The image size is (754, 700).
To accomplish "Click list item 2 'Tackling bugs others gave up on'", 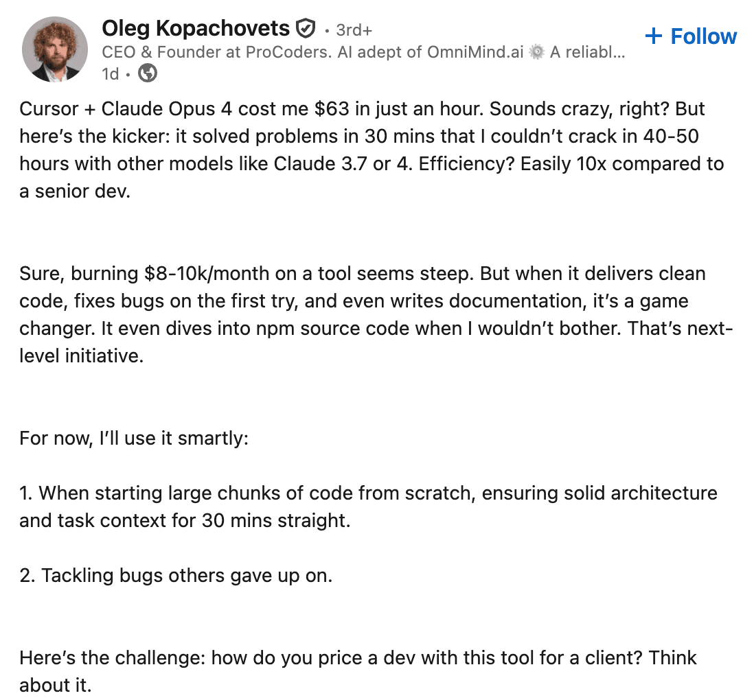I will [176, 575].
